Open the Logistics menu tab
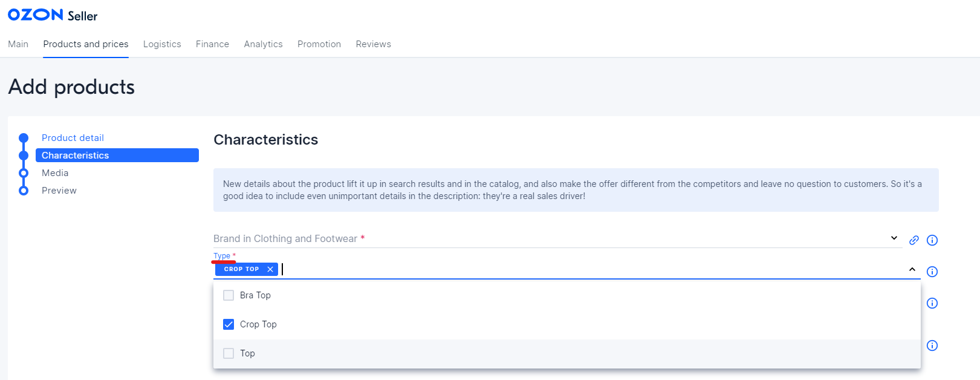 pyautogui.click(x=162, y=44)
